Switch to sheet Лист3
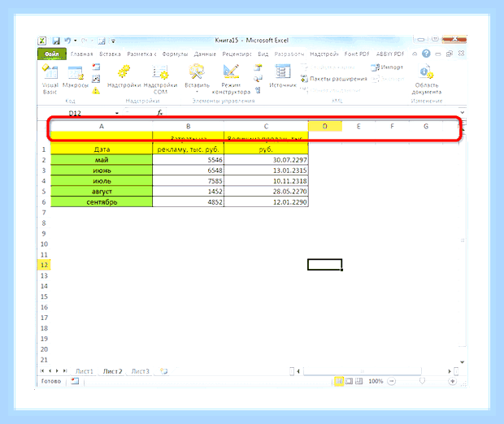 [141, 371]
